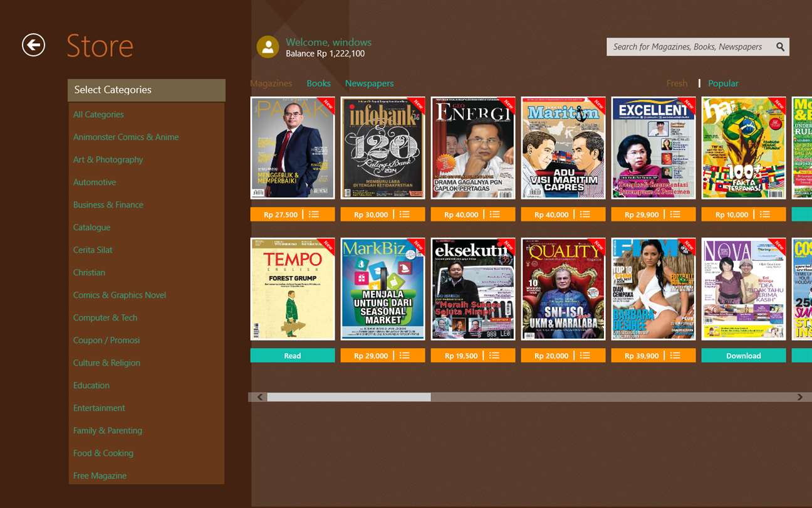Switch to the Magazines tab
812x508 pixels.
(x=271, y=83)
